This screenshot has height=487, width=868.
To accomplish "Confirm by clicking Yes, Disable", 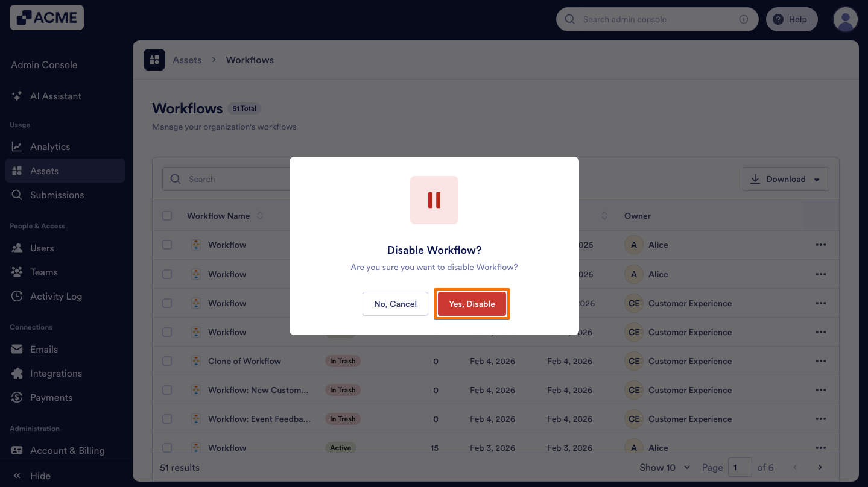I will click(472, 304).
